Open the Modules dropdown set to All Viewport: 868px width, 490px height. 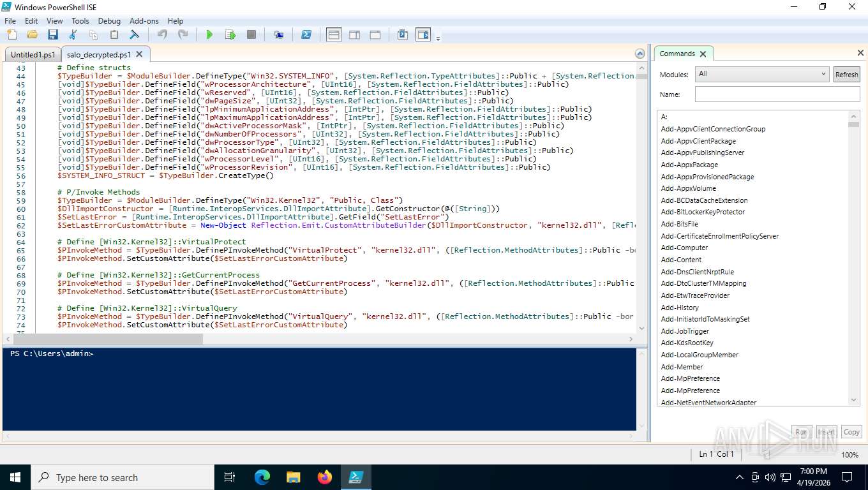[762, 74]
